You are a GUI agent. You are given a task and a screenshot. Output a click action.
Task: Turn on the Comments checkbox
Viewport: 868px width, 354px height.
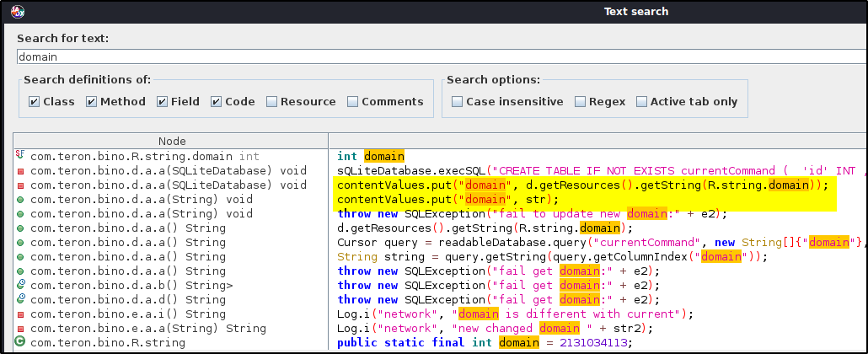(354, 102)
